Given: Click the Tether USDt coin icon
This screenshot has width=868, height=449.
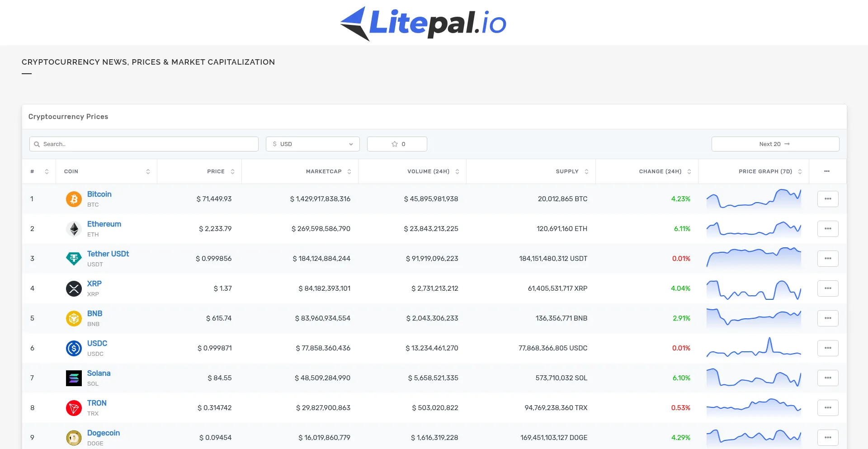Looking at the screenshot, I should [74, 259].
